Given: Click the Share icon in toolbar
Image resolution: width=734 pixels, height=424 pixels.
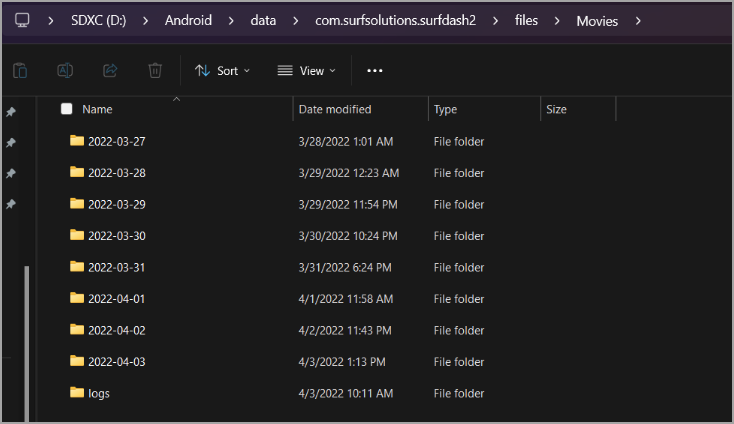Looking at the screenshot, I should (x=110, y=71).
